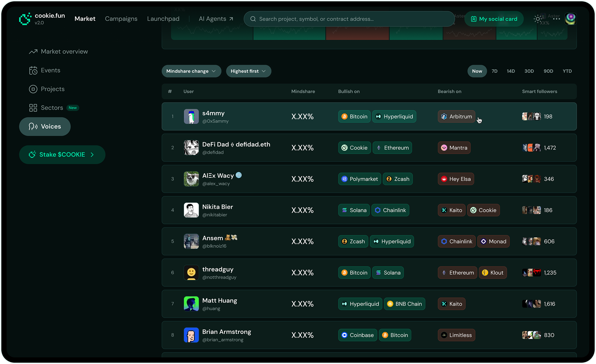Open the Campaigns tab
Screen dimensions: 596x364
pyautogui.click(x=121, y=19)
